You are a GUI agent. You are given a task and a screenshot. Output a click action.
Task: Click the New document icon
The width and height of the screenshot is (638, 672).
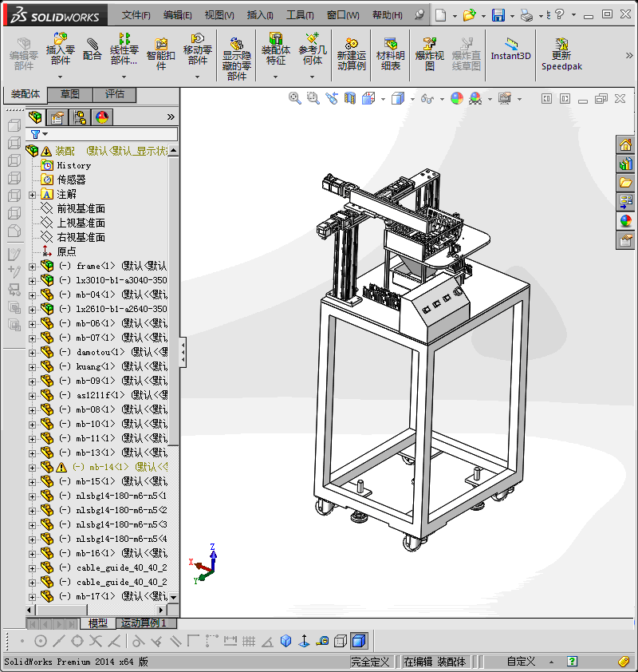coord(440,15)
